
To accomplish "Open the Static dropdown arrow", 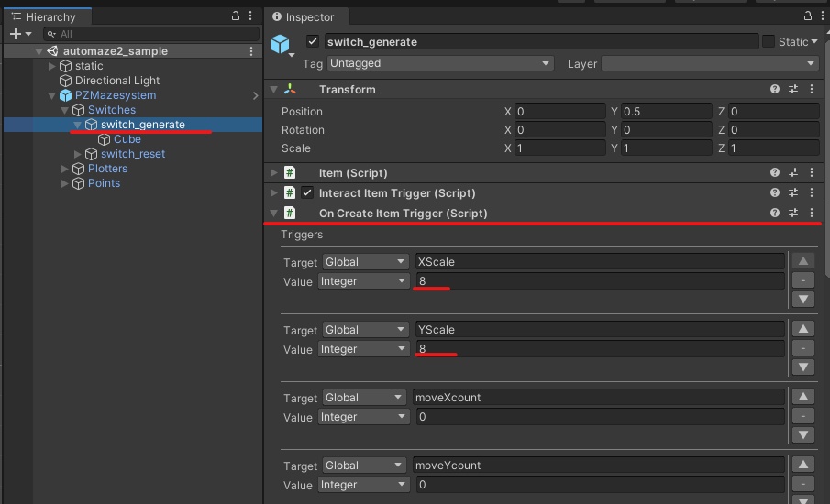I will point(814,42).
